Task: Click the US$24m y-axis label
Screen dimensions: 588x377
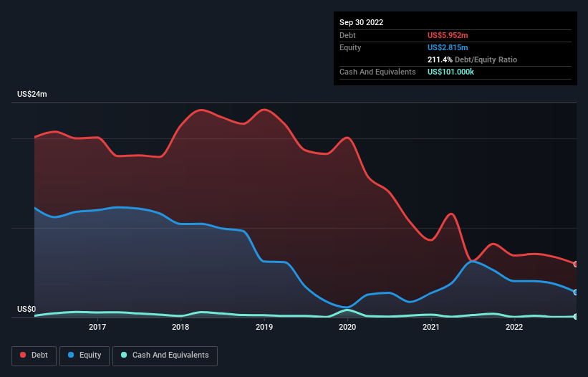Action: [32, 94]
